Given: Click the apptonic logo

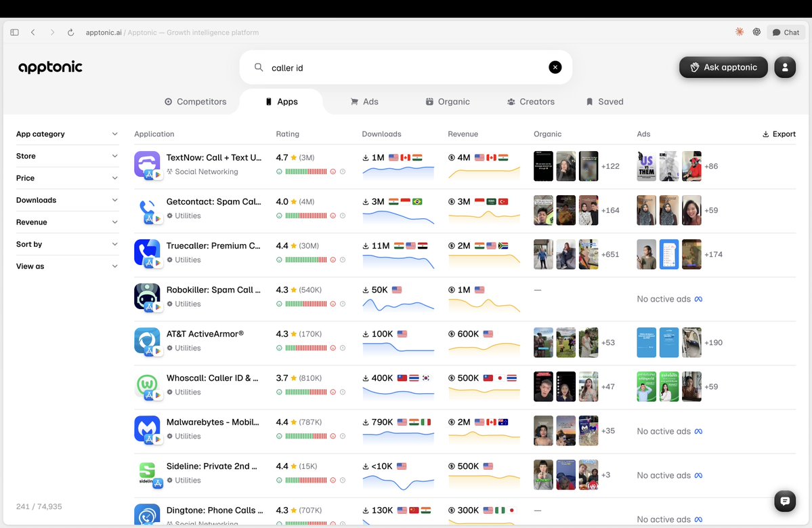Looking at the screenshot, I should pos(50,67).
